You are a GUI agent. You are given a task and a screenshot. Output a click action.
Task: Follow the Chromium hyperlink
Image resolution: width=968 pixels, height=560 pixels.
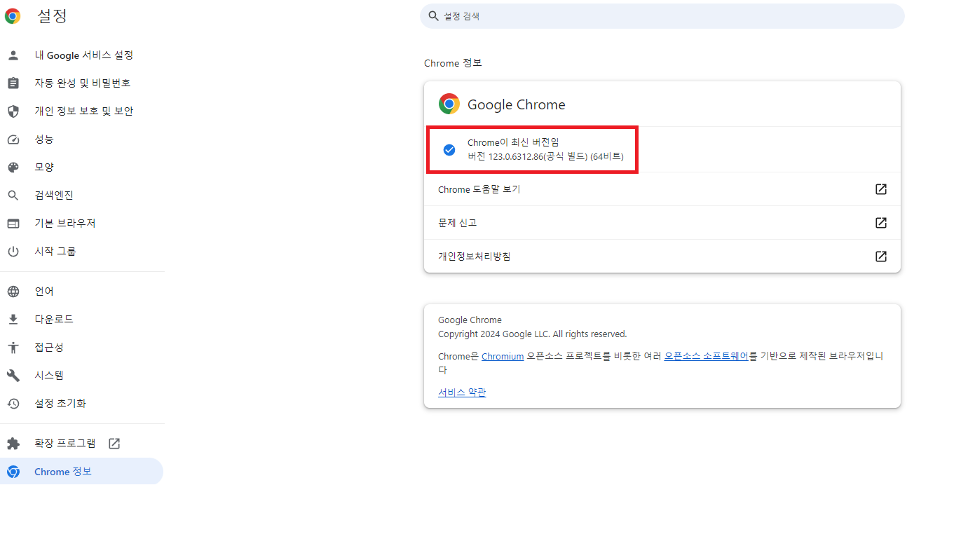503,356
